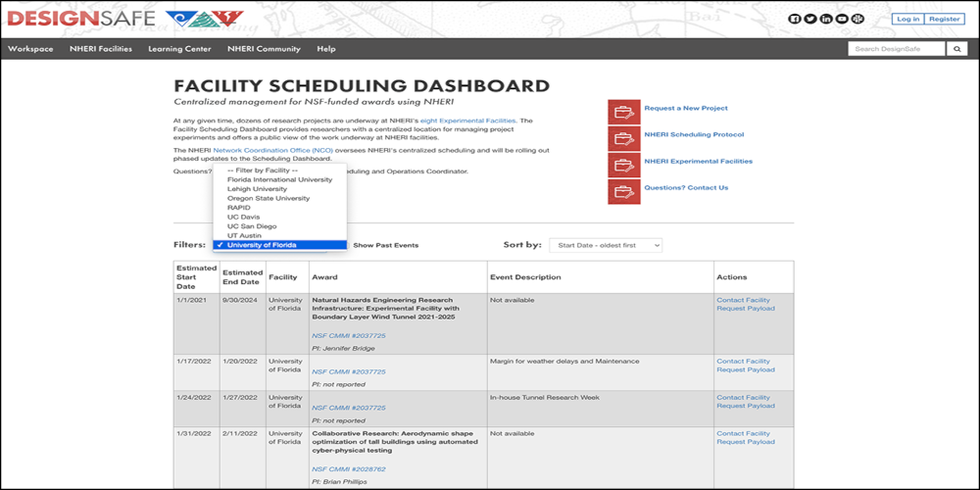Focus the Search DesignSafe field

[x=897, y=49]
